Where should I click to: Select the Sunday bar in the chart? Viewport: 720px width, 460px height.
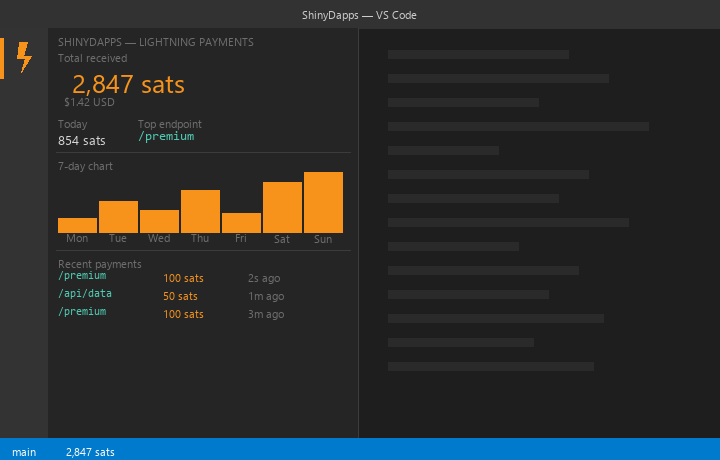[x=323, y=202]
